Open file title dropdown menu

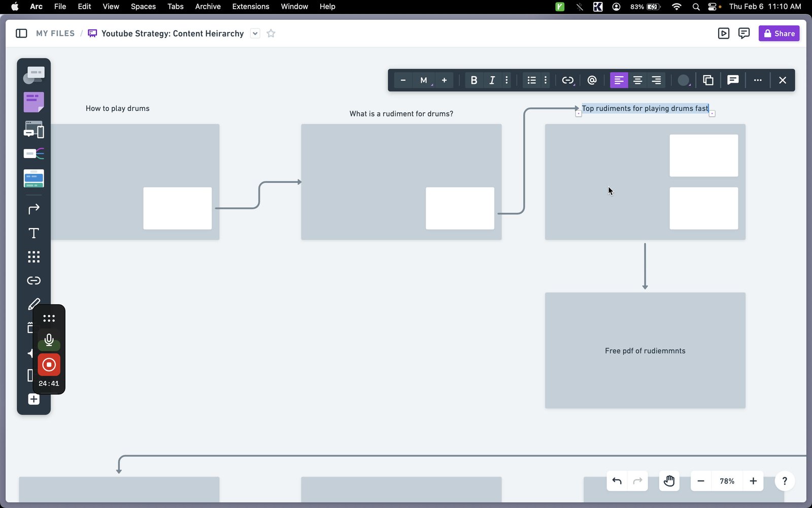tap(255, 34)
